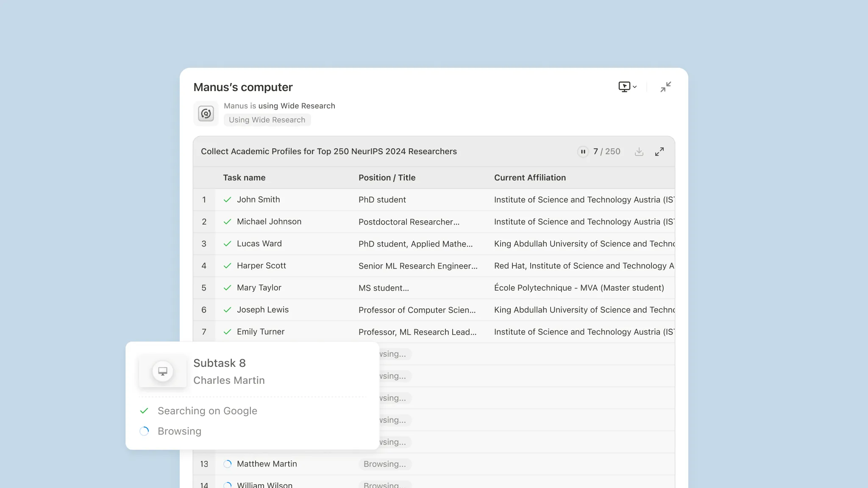Click the Subtask 8 title
Image resolution: width=868 pixels, height=488 pixels.
pos(220,363)
